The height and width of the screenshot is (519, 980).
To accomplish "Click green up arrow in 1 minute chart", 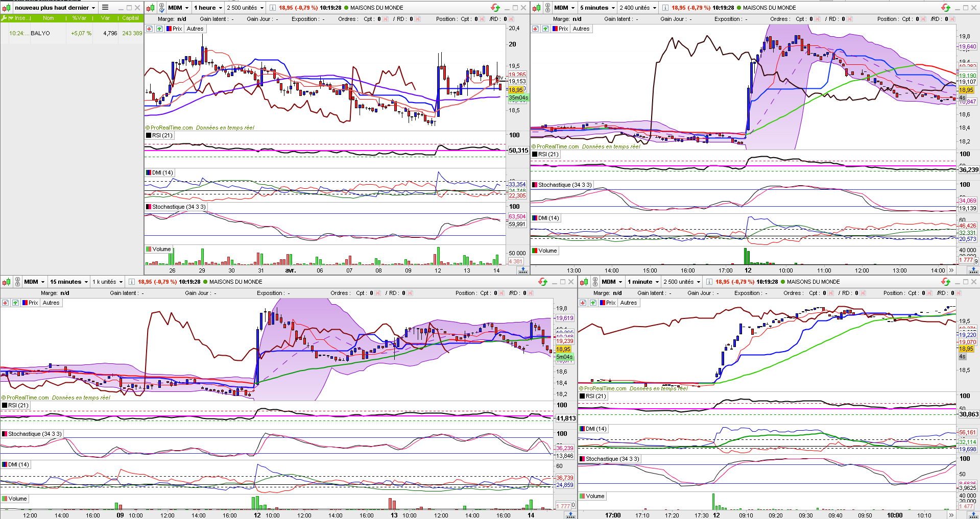I will point(593,303).
